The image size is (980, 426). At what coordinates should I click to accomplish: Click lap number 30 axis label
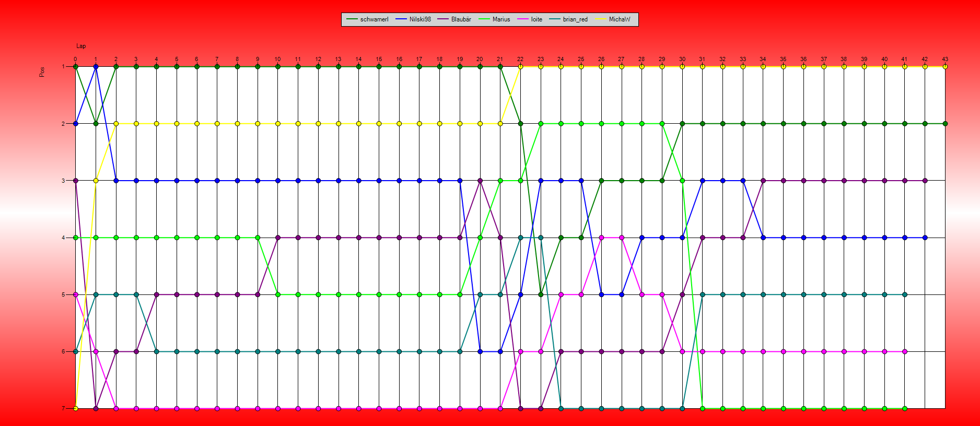point(682,59)
